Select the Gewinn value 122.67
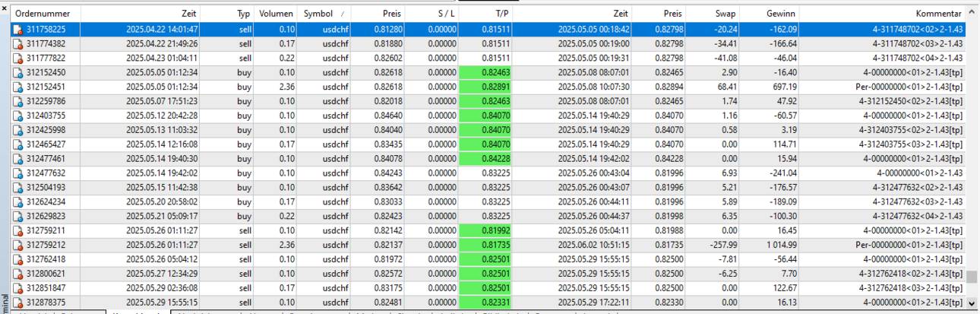 pos(784,288)
